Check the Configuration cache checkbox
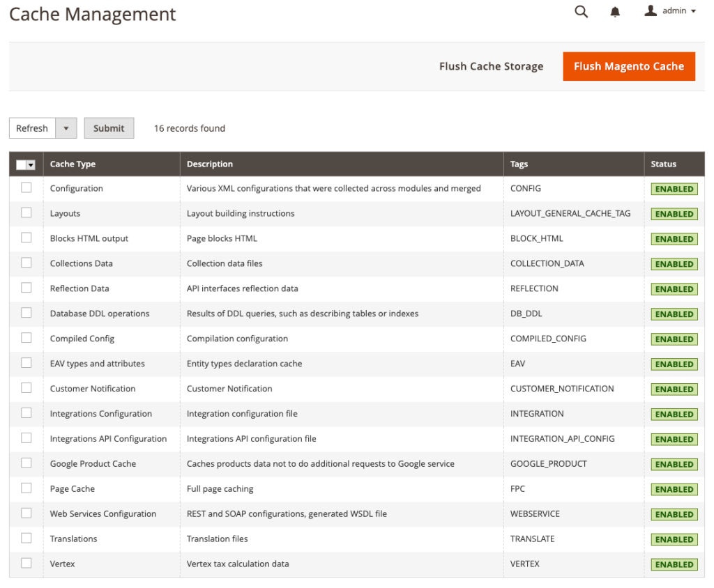 pos(26,187)
